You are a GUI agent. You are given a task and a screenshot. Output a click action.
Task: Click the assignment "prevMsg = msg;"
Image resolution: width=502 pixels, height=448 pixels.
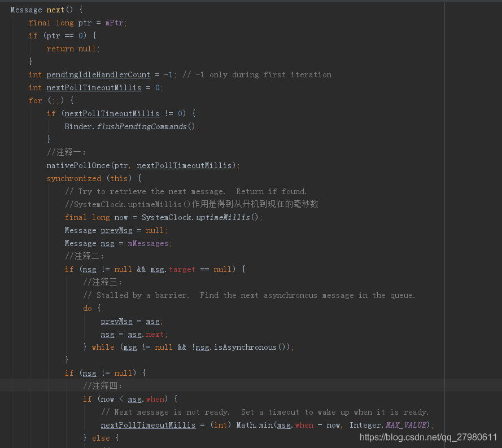(x=132, y=321)
